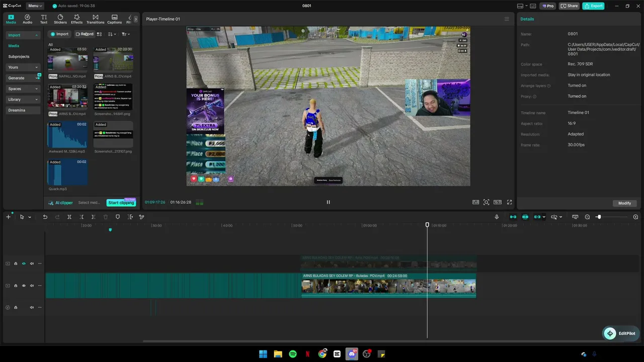This screenshot has width=644, height=362.
Task: Click the plus icon at timeline toolbar start
Action: click(8, 217)
